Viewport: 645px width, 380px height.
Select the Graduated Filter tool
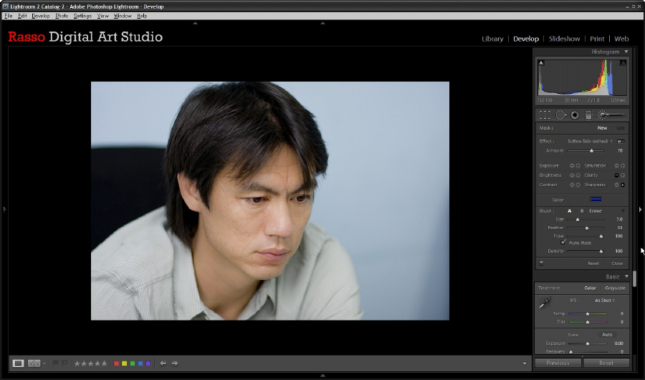[588, 115]
